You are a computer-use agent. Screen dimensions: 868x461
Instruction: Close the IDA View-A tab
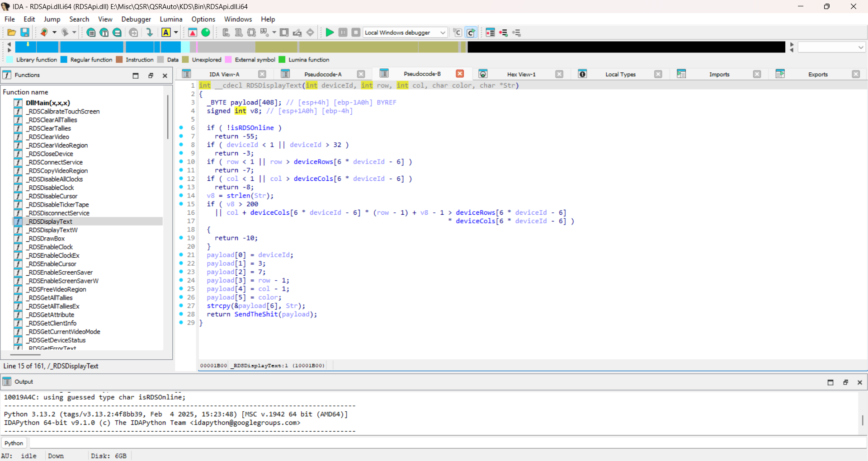click(262, 74)
